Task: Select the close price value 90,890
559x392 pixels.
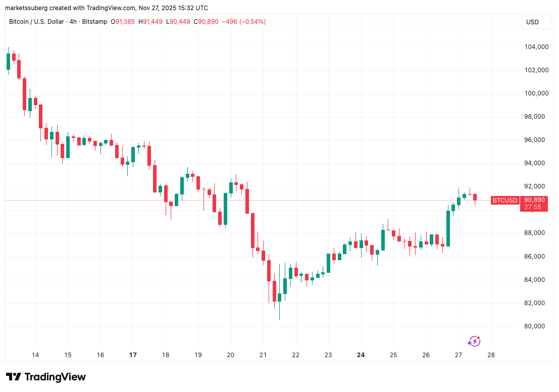Action: (205, 22)
